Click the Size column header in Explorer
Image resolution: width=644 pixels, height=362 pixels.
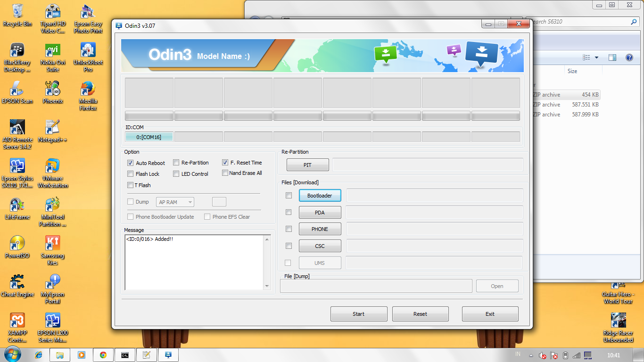[x=583, y=71]
